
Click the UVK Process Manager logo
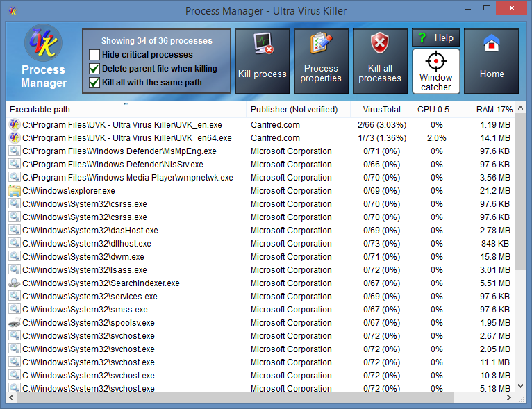(44, 43)
